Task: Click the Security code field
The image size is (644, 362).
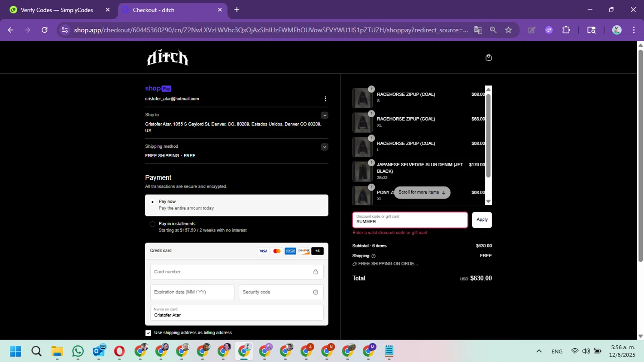Action: (x=281, y=292)
